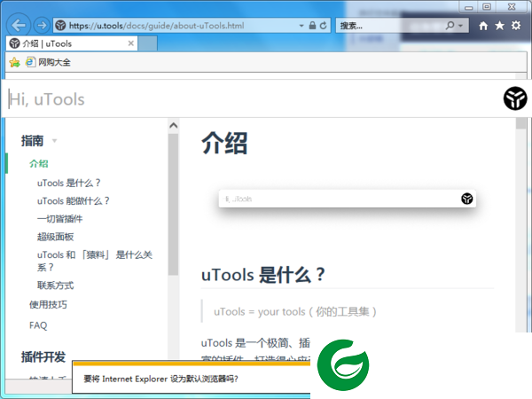Viewport: 532px width, 399px height.
Task: Click the IE Back arrow button
Action: [18, 25]
